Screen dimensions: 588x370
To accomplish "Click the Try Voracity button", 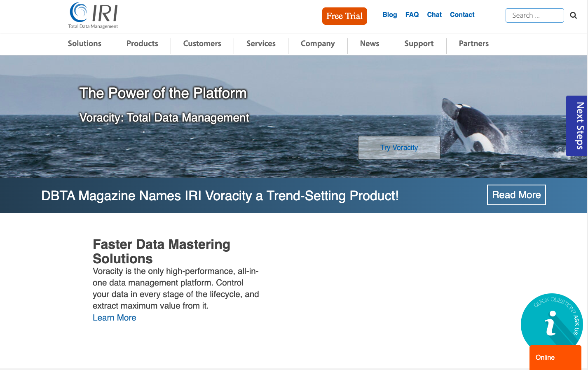I will (x=399, y=148).
